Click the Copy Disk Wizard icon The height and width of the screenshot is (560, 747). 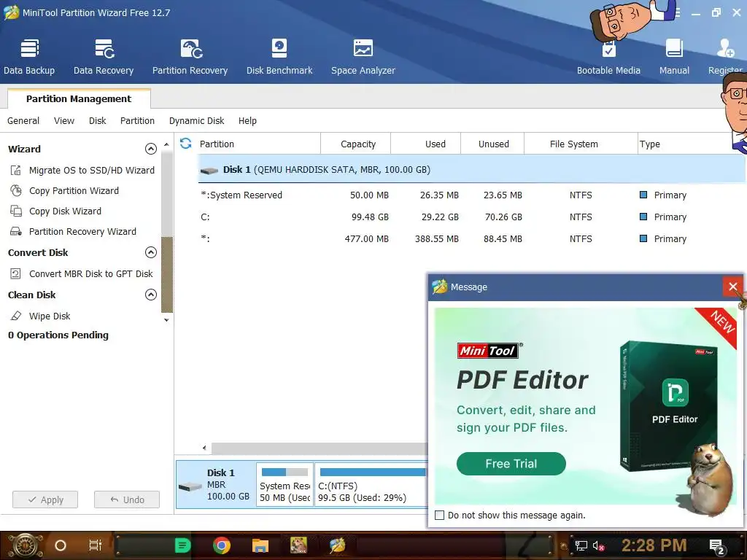16,211
